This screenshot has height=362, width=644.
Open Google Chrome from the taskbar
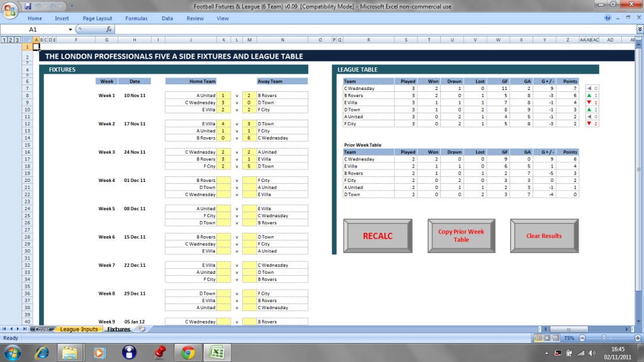click(x=187, y=352)
